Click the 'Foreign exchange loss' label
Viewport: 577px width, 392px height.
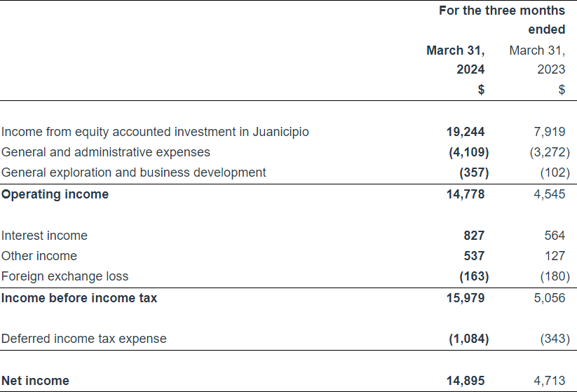click(x=65, y=276)
